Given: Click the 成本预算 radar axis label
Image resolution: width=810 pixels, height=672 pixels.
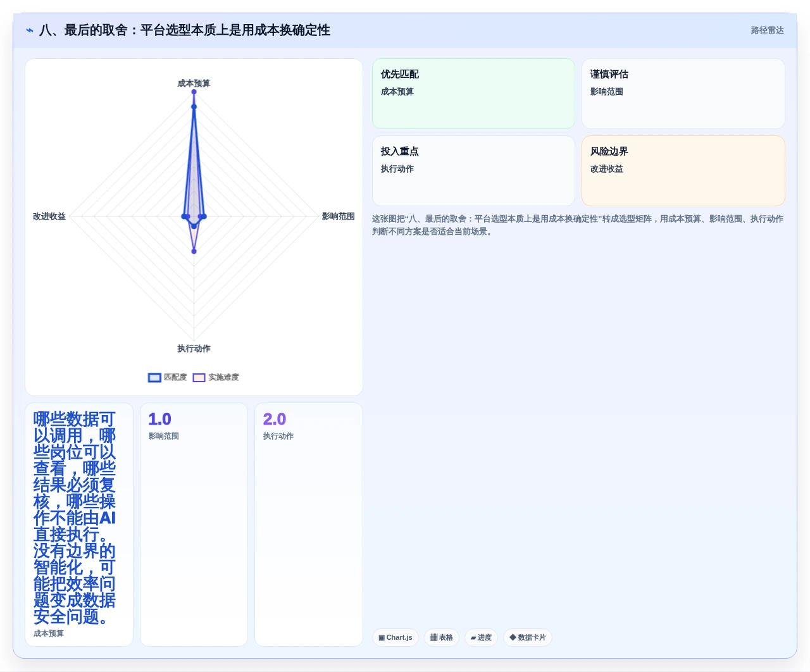Looking at the screenshot, I should [194, 84].
